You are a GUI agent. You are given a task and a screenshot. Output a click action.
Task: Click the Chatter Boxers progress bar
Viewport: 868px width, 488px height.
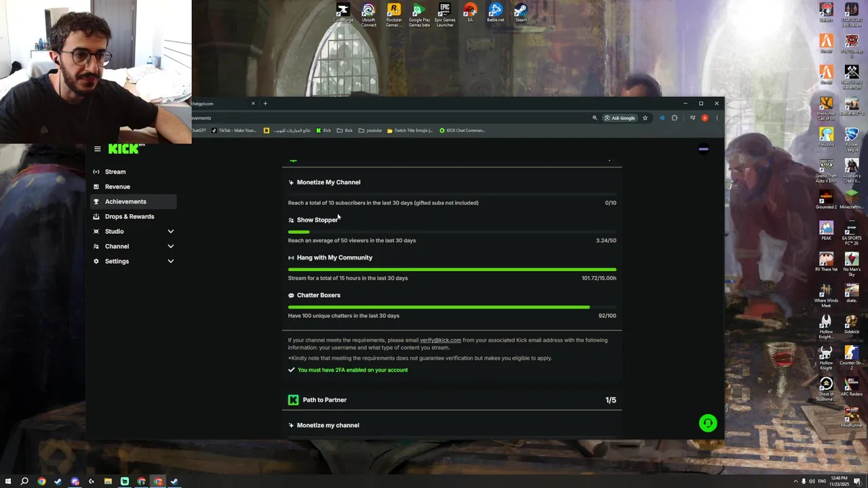[452, 307]
